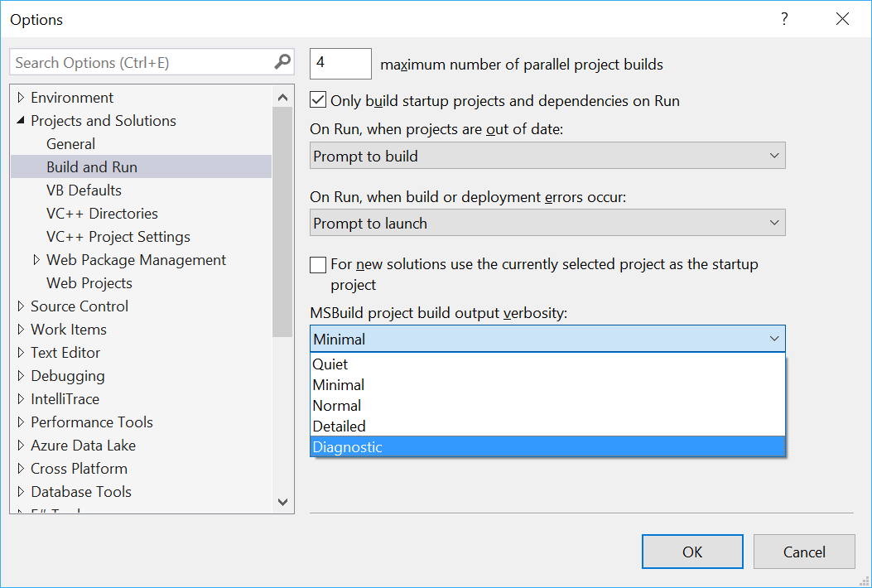Viewport: 872px width, 588px height.
Task: Click the search magnifier icon
Action: click(284, 62)
